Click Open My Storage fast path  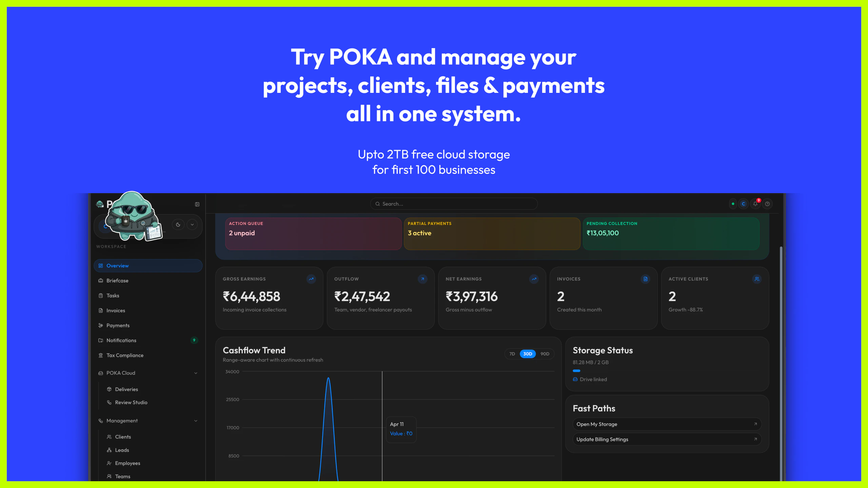(667, 424)
